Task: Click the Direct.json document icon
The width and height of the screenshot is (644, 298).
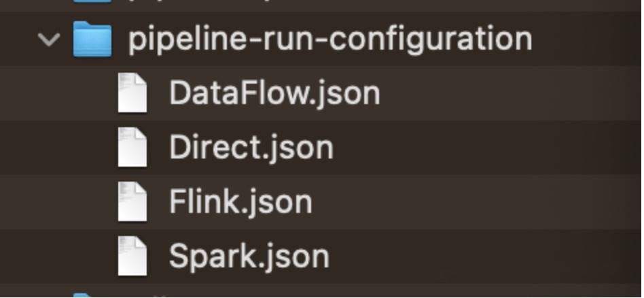Action: [x=132, y=148]
